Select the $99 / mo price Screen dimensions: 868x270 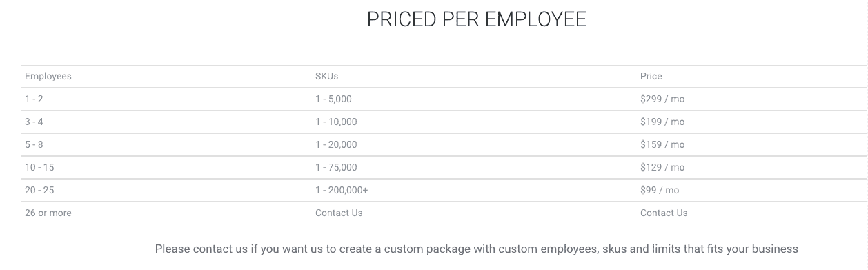click(x=660, y=190)
